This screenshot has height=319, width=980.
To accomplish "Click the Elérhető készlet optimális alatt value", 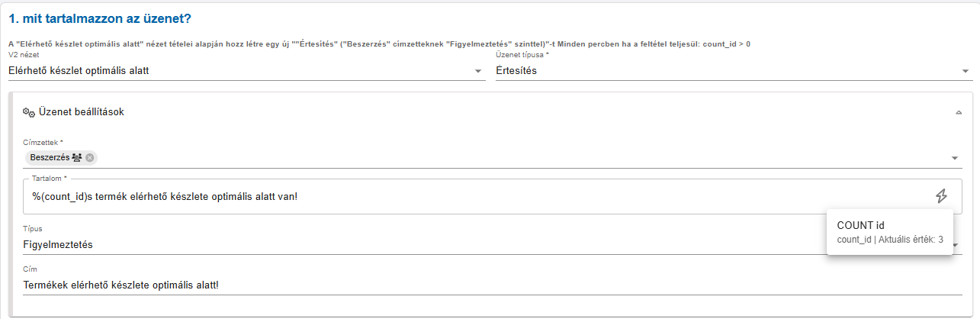I will coord(79,71).
